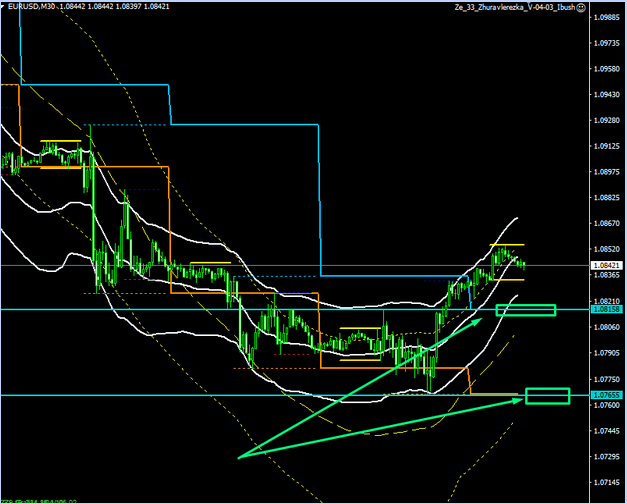
Task: Click the cyan 1.07655 price level tag
Action: [605, 395]
